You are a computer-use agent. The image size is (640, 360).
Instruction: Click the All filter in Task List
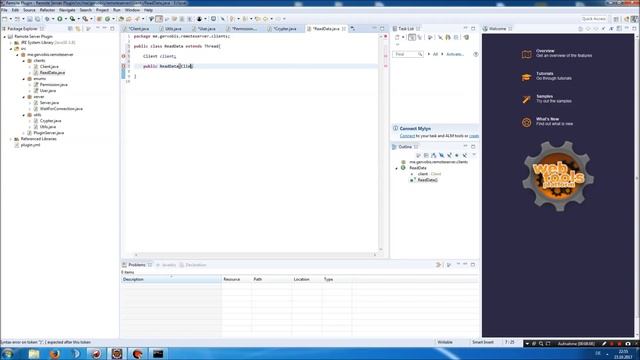coord(435,54)
